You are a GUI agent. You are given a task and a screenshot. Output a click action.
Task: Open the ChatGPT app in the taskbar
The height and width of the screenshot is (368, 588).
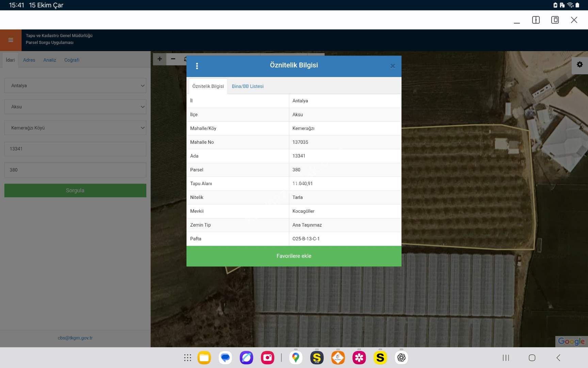click(401, 357)
